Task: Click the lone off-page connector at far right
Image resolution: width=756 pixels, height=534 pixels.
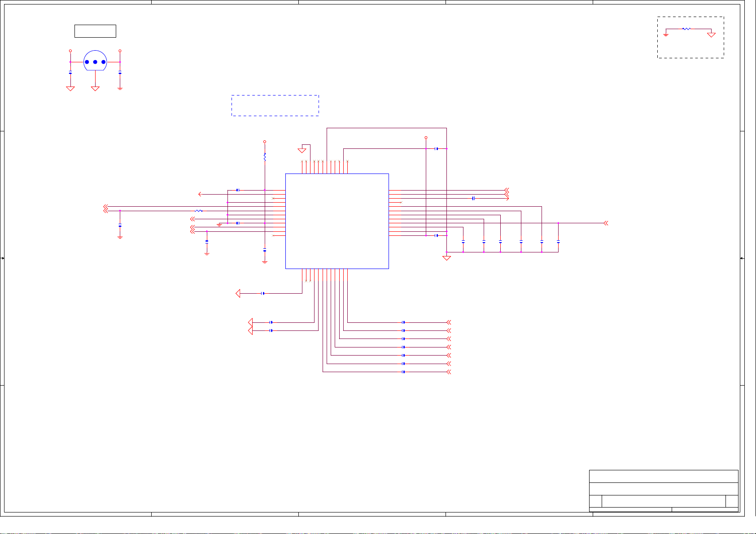Action: click(x=606, y=223)
